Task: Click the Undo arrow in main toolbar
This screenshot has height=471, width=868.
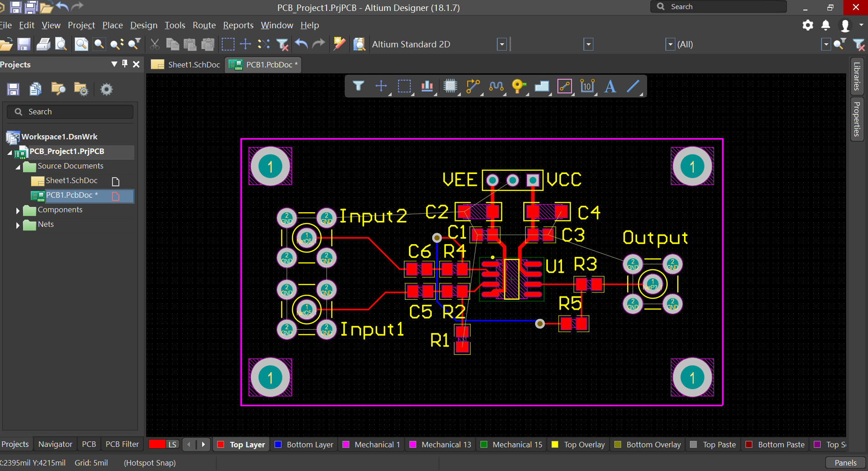Action: tap(301, 44)
